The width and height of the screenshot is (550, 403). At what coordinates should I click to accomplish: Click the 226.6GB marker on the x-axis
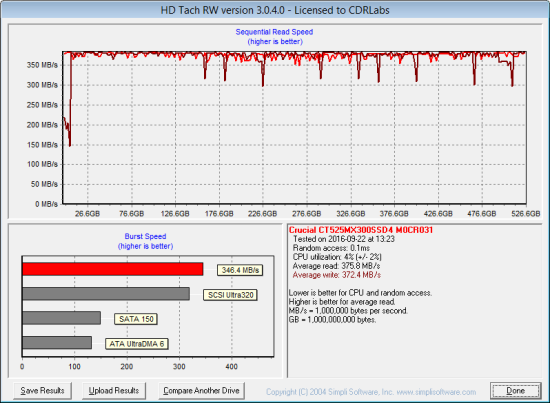[x=262, y=214]
